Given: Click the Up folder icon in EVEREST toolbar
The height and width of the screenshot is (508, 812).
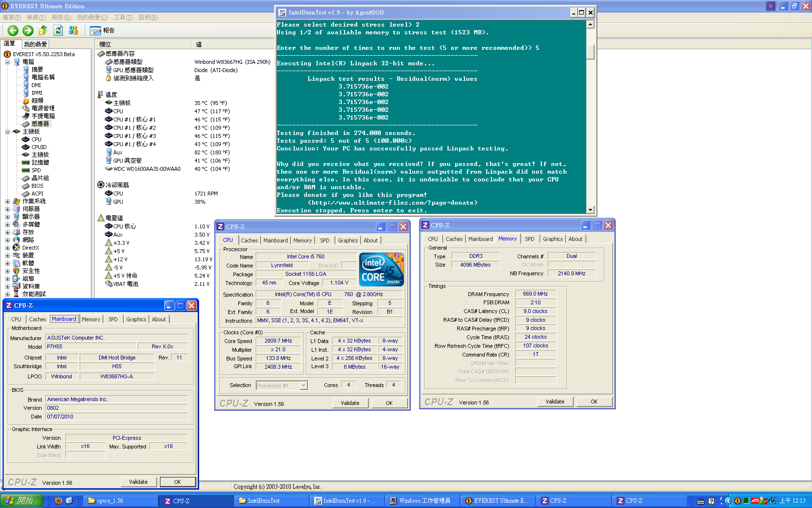Looking at the screenshot, I should 43,30.
